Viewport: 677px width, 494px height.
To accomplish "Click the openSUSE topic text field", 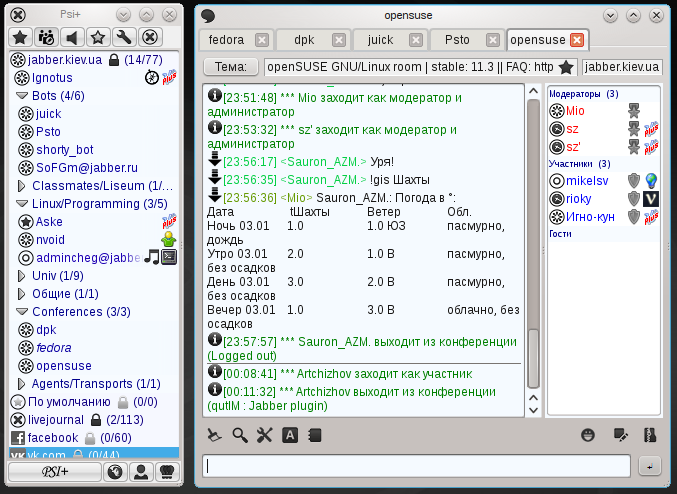I will (x=421, y=67).
